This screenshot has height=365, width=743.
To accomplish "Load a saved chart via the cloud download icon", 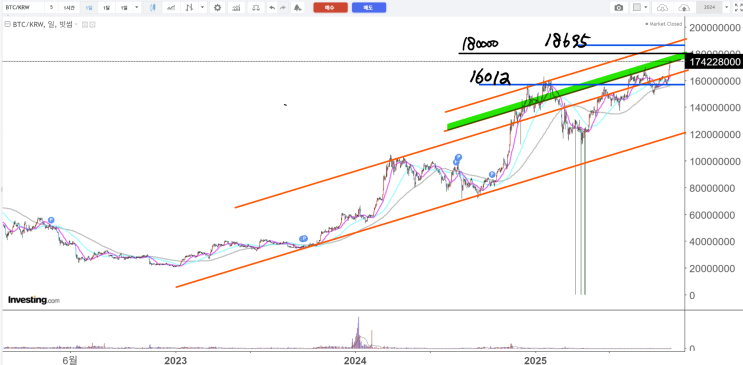I will click(x=662, y=8).
